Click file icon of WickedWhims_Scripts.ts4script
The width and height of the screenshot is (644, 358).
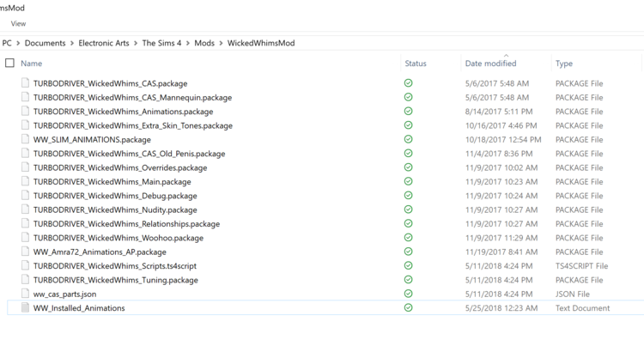pyautogui.click(x=25, y=265)
